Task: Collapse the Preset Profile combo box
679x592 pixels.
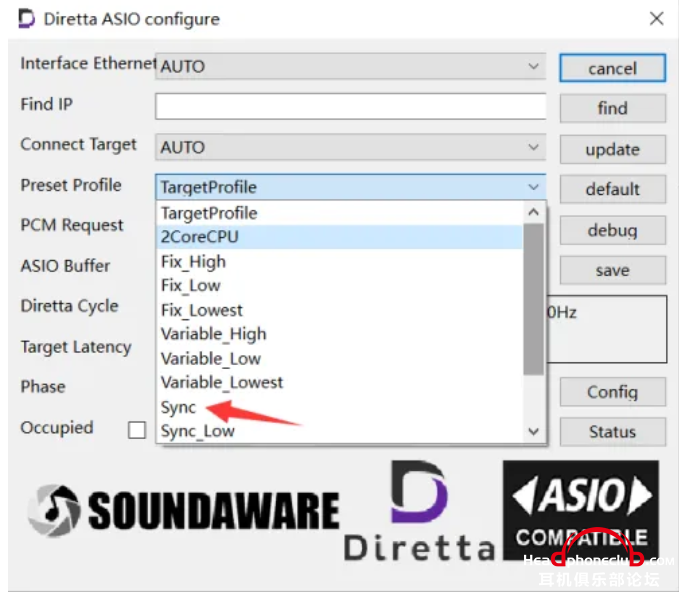Action: click(x=350, y=187)
